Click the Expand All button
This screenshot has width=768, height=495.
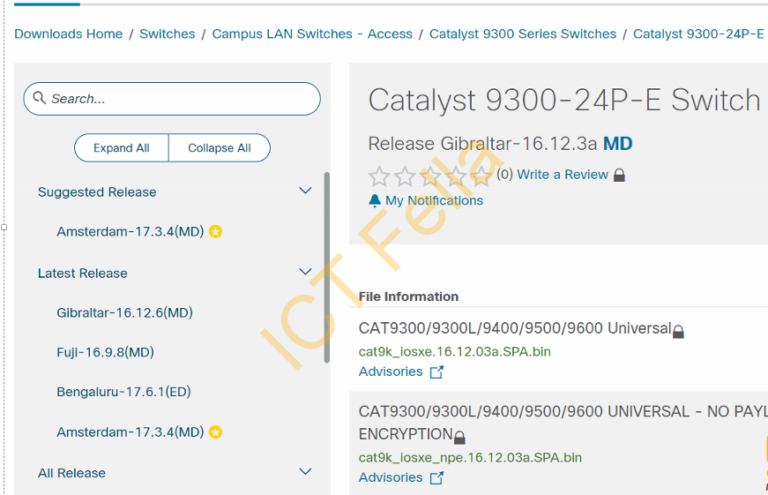click(121, 148)
